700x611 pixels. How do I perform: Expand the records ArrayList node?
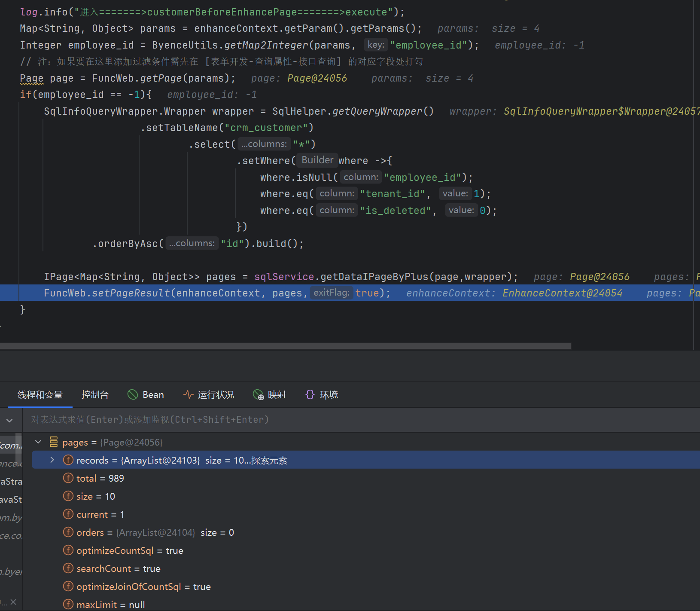click(x=52, y=460)
